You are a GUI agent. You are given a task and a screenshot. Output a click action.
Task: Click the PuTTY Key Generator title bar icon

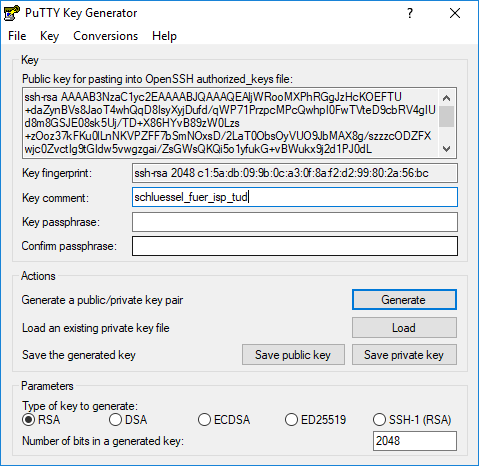[x=12, y=13]
